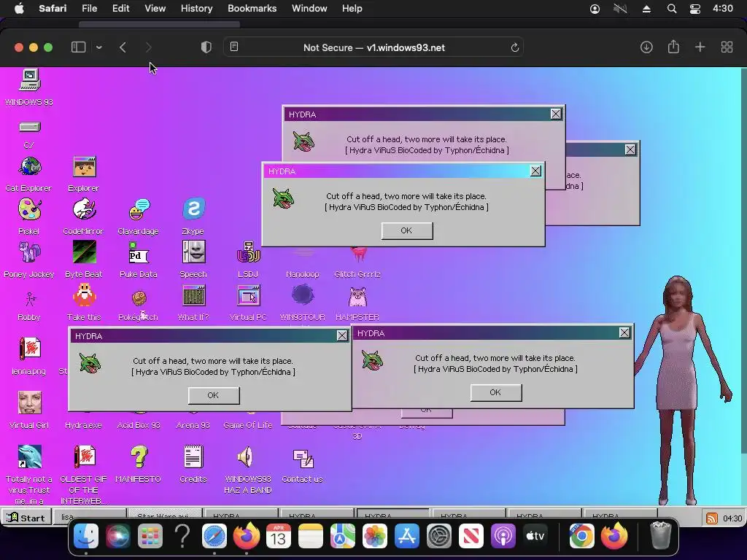Show the tab overview grid

(727, 47)
